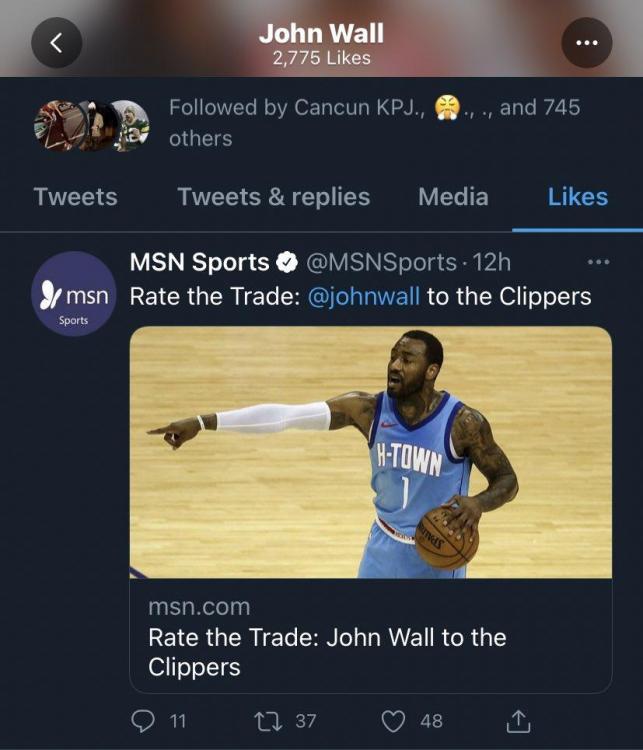
Task: Open the Media tab
Action: tap(453, 197)
